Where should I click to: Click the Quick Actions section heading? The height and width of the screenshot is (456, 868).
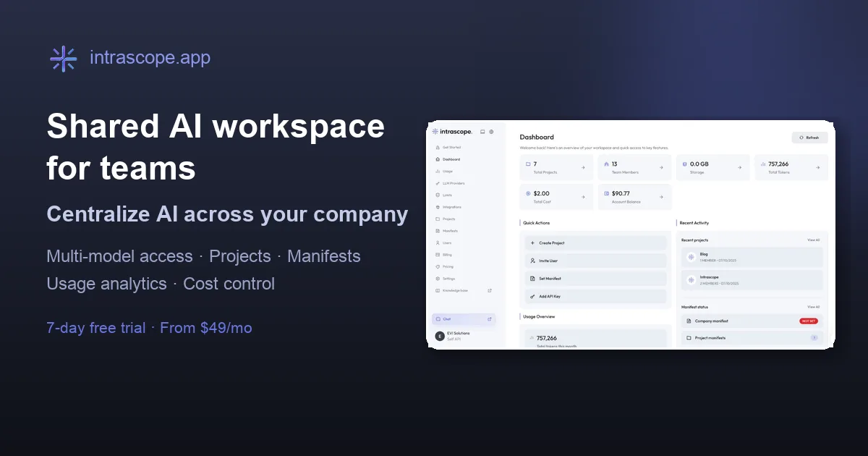tap(537, 223)
